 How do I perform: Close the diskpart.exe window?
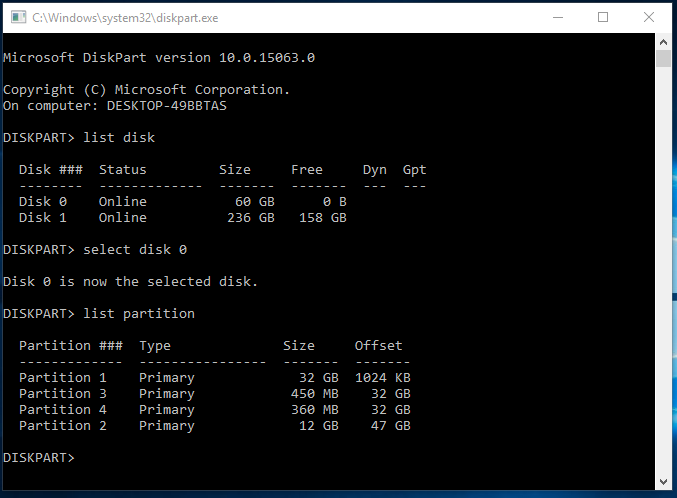point(649,17)
